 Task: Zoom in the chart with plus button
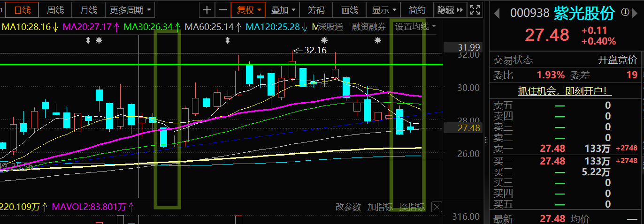pyautogui.click(x=207, y=10)
